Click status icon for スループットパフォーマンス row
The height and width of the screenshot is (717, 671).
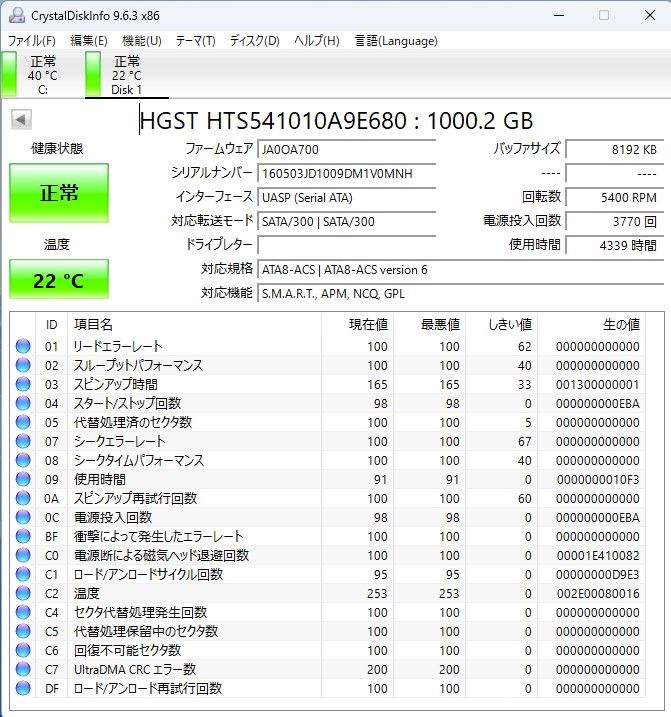[x=23, y=365]
